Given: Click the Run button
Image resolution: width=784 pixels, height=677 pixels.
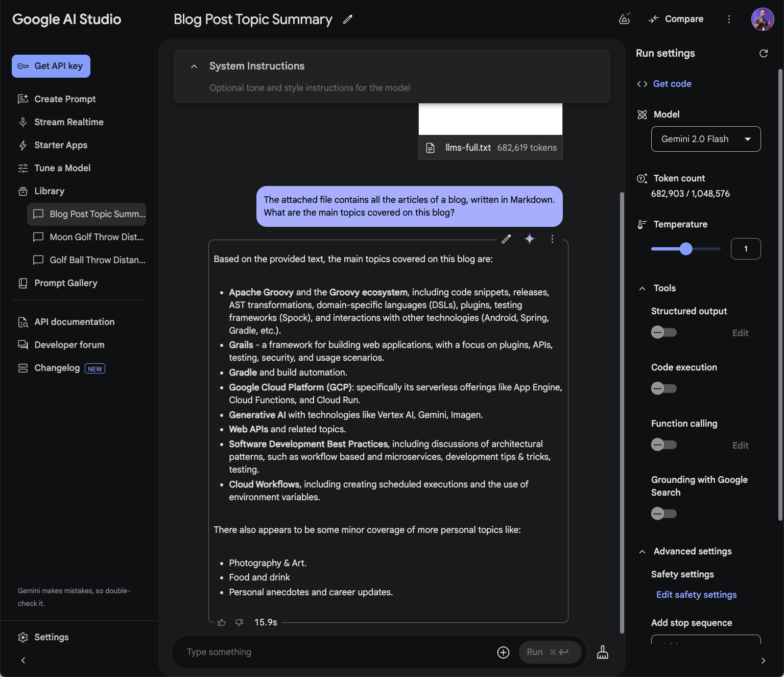Looking at the screenshot, I should [550, 652].
